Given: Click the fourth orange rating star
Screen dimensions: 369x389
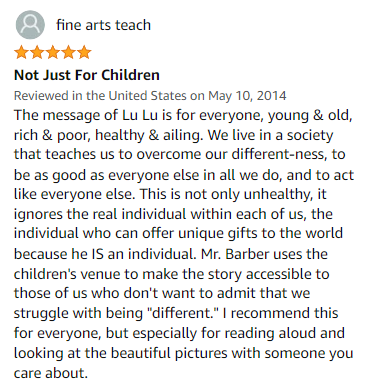Looking at the screenshot, I should [68, 52].
